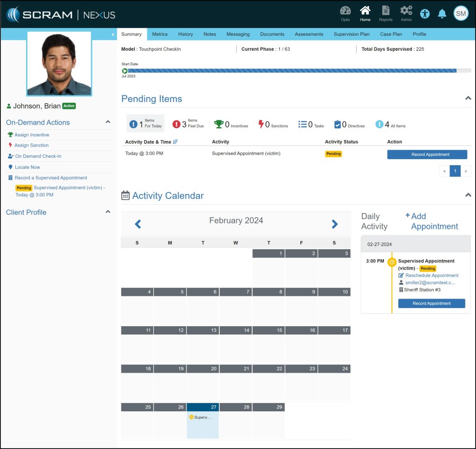Image resolution: width=476 pixels, height=449 pixels.
Task: Click the SM user avatar
Action: [x=461, y=14]
